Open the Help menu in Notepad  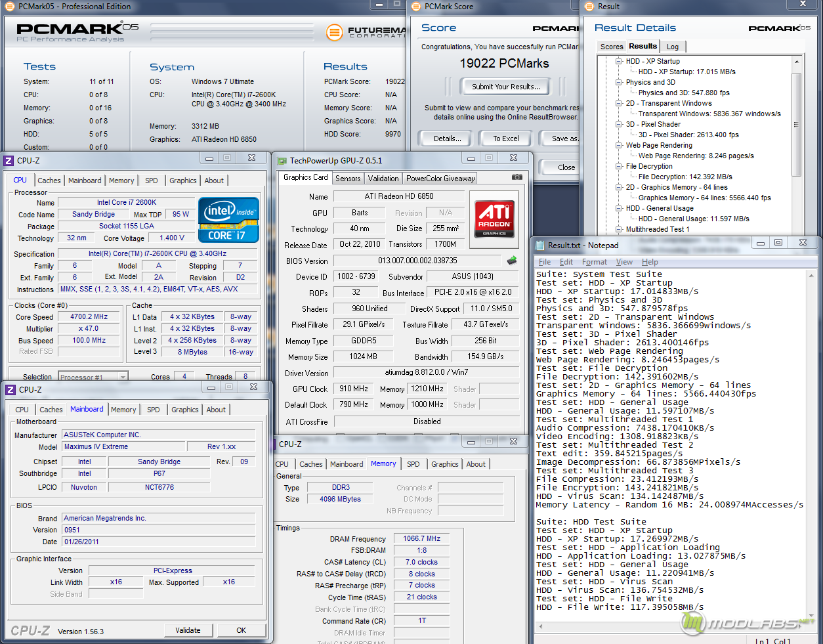(x=650, y=262)
